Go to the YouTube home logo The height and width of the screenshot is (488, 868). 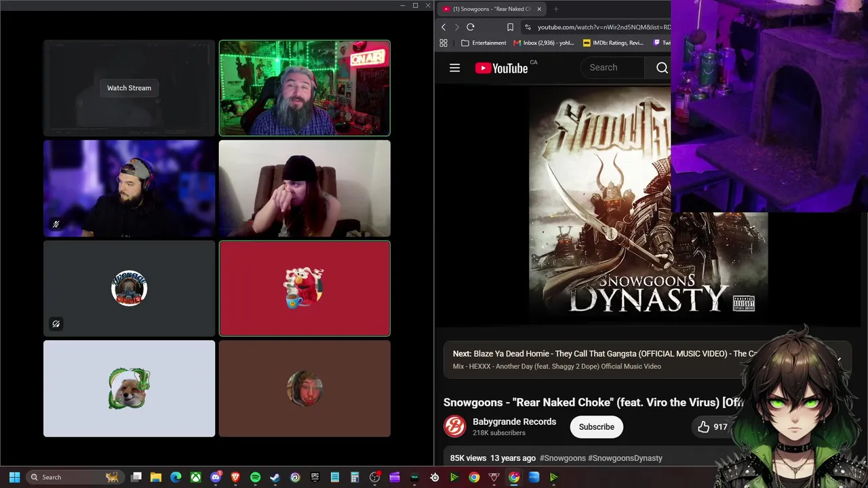501,68
